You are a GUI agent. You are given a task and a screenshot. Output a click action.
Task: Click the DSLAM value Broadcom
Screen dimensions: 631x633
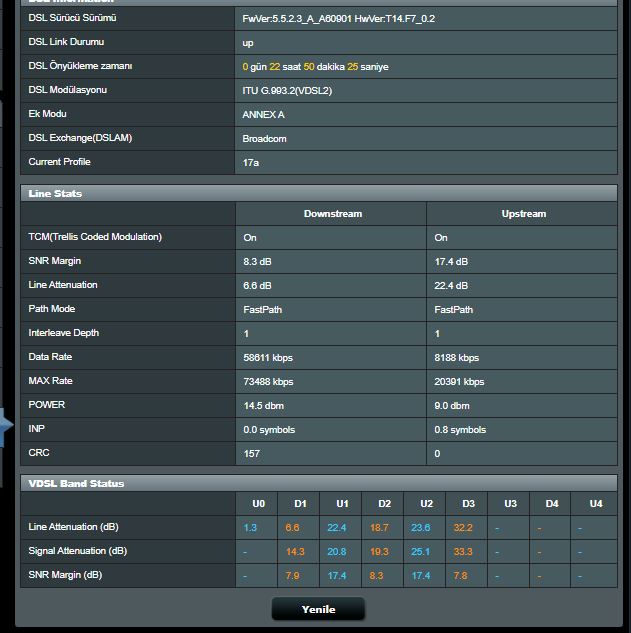tap(264, 138)
